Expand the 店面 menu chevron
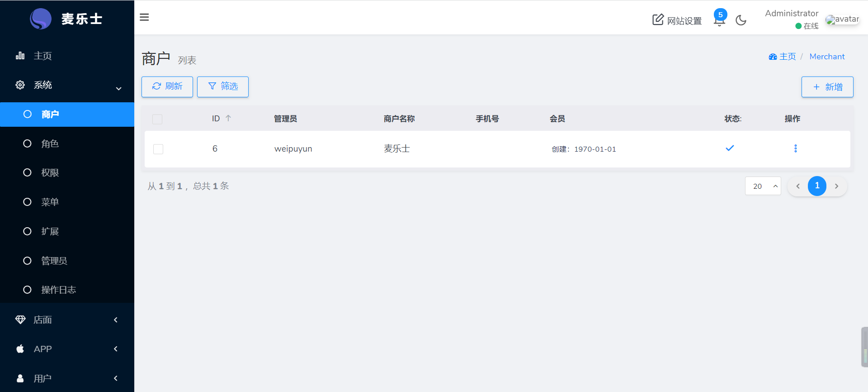The height and width of the screenshot is (392, 868). tap(116, 320)
